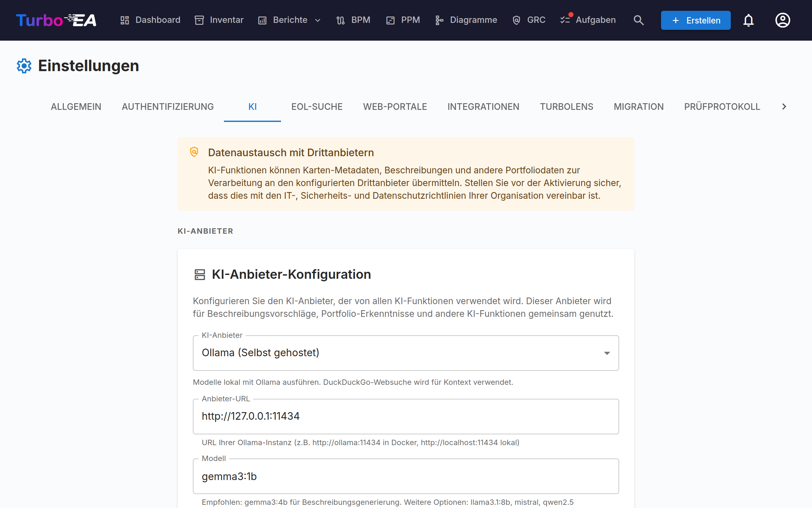Screen dimensions: 812x508
Task: Open the MIGRATION tab
Action: (638, 107)
